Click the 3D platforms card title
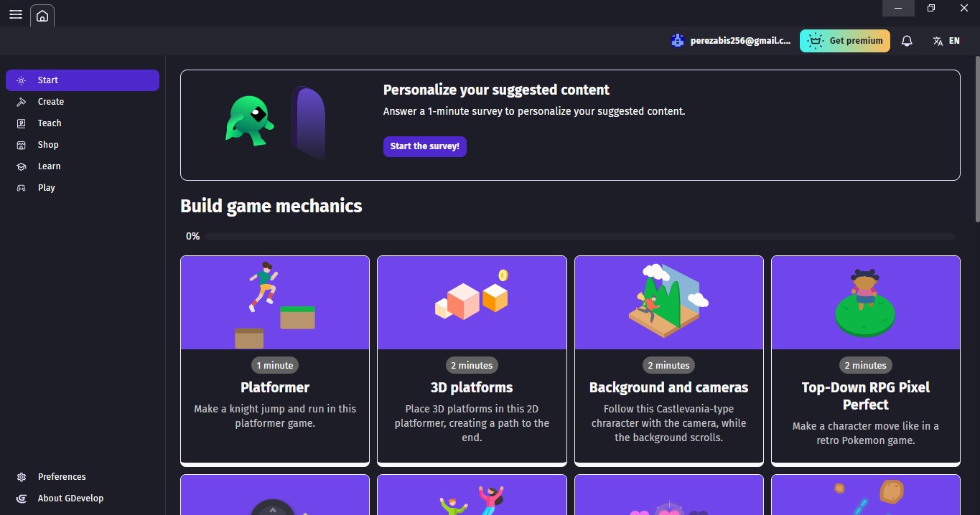The image size is (980, 515). tap(472, 387)
